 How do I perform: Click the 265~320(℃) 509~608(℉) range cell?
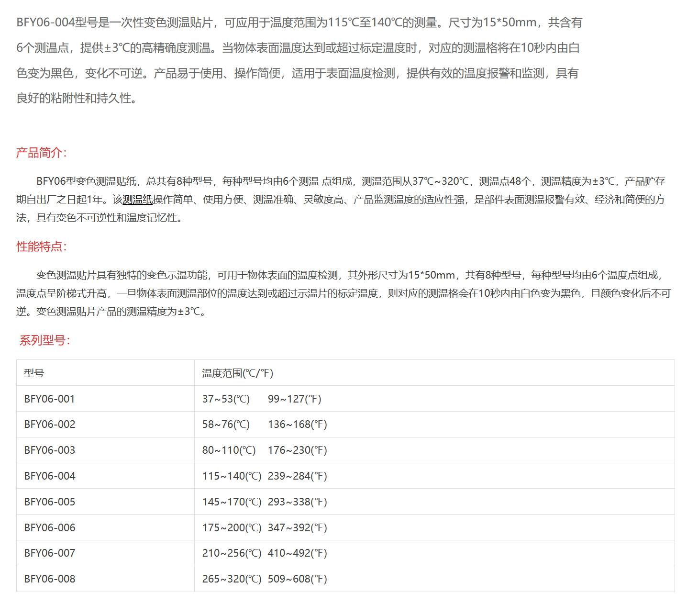point(434,579)
